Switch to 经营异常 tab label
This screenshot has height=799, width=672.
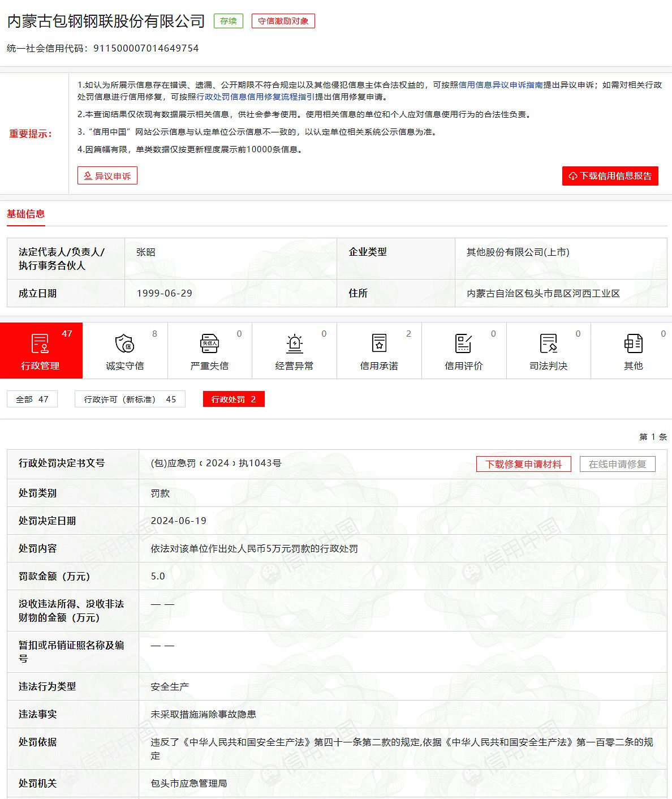[294, 366]
